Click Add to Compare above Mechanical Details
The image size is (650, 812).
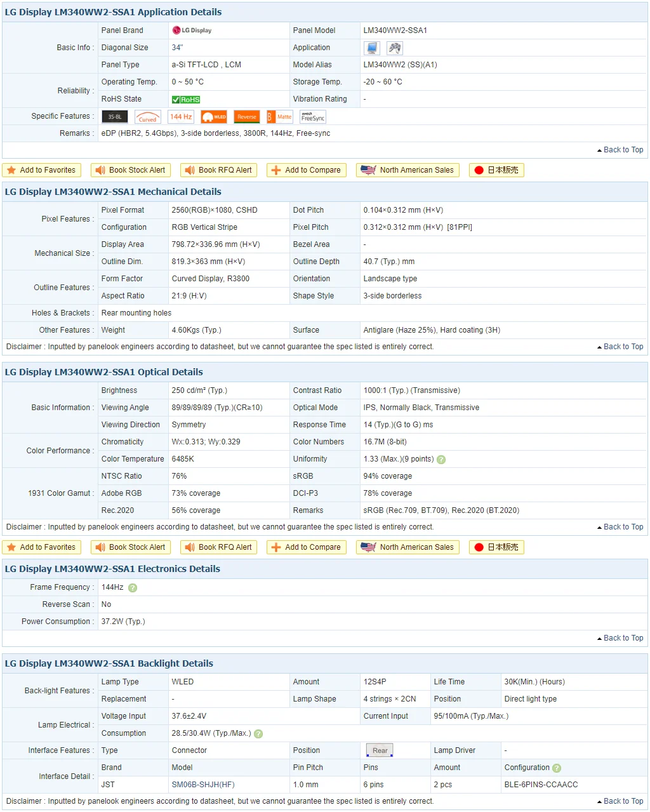(307, 170)
